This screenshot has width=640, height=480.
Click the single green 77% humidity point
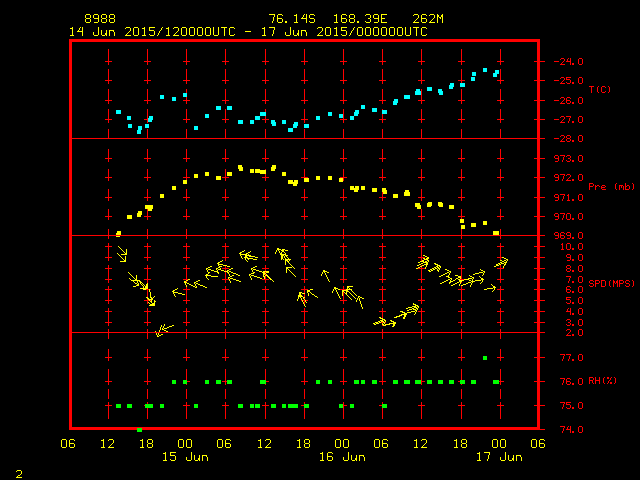[x=485, y=358]
